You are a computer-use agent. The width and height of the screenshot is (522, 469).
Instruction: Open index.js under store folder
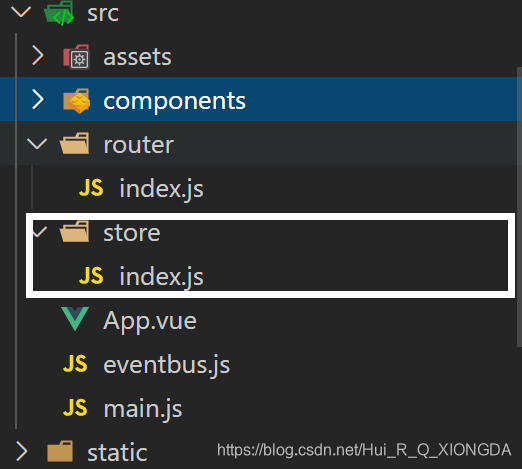(x=161, y=277)
